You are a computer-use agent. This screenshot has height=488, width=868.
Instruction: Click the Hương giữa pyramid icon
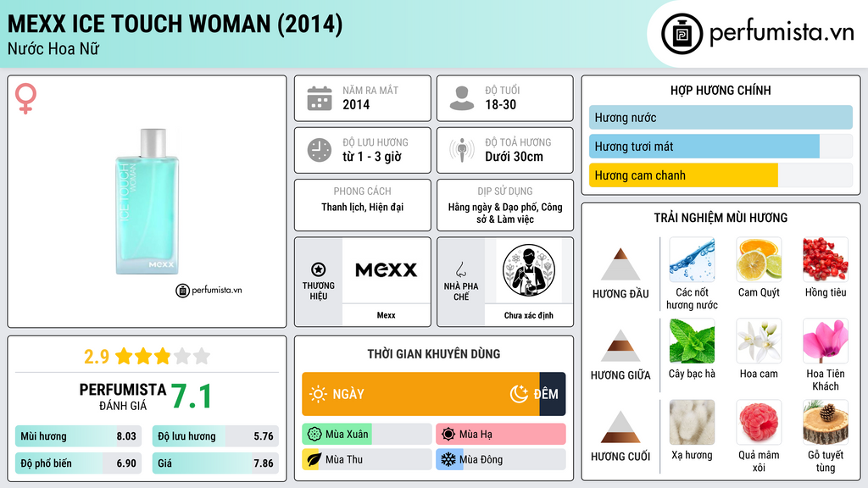620,346
